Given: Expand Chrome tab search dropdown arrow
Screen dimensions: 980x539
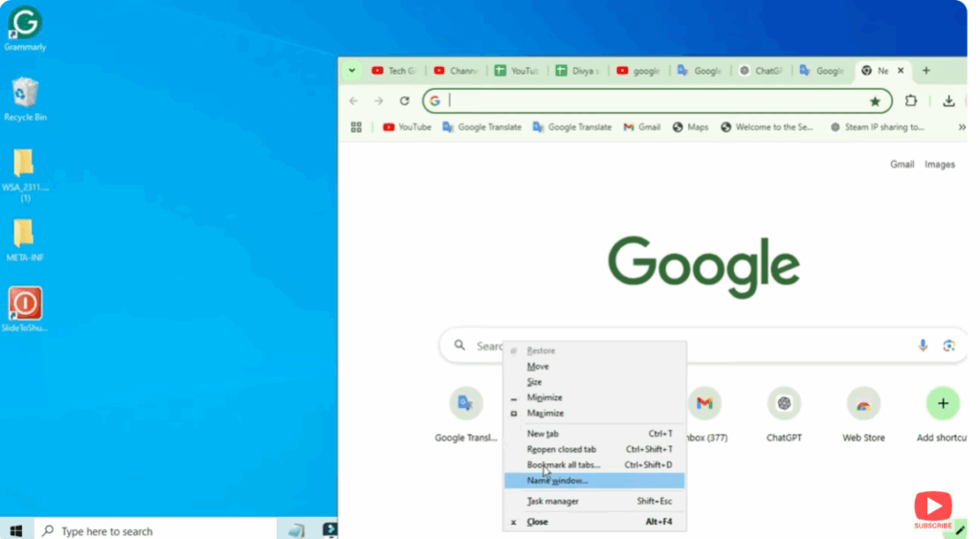Looking at the screenshot, I should pyautogui.click(x=352, y=71).
